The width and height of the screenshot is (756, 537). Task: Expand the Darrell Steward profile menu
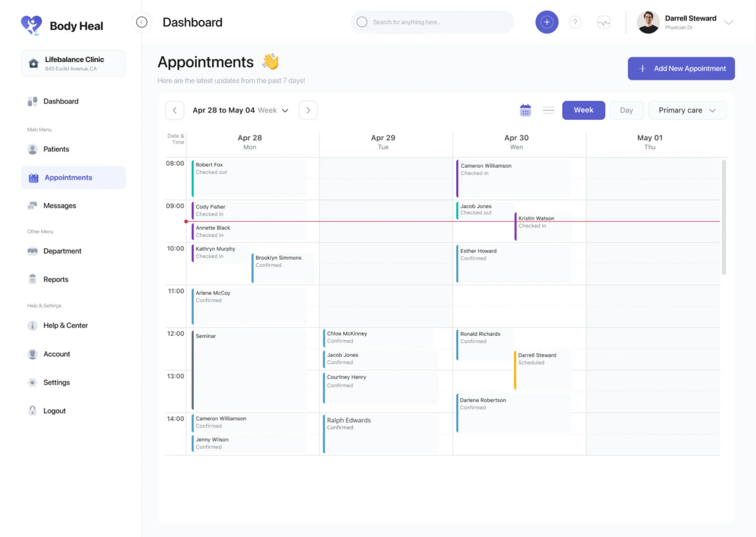728,22
